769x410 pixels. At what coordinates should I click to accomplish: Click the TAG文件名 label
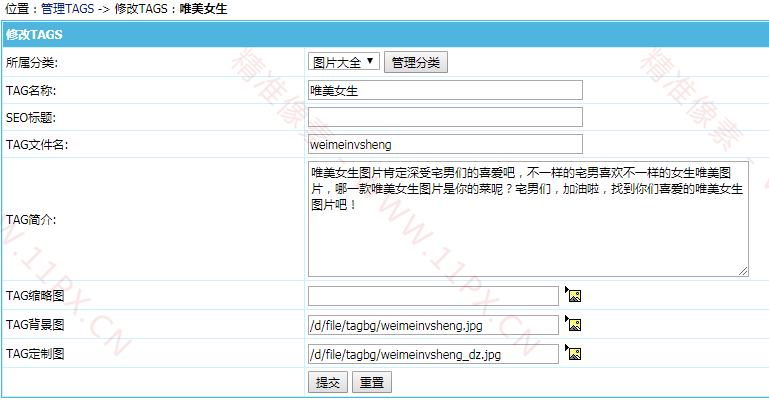click(x=37, y=145)
